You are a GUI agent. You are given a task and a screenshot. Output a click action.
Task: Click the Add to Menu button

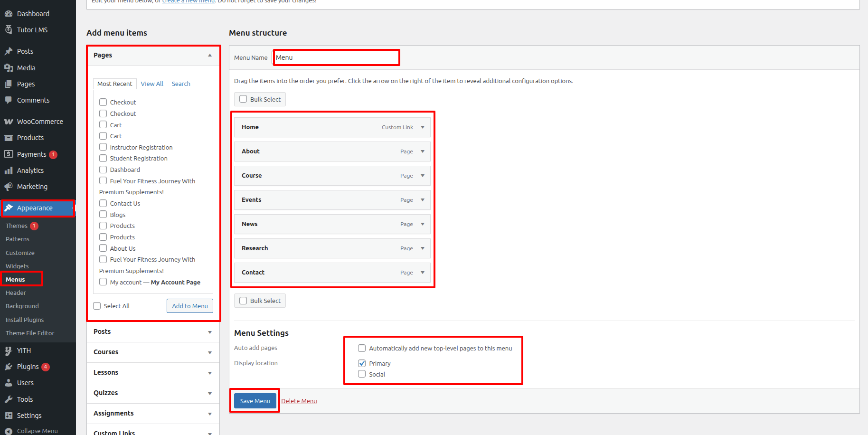pyautogui.click(x=190, y=306)
